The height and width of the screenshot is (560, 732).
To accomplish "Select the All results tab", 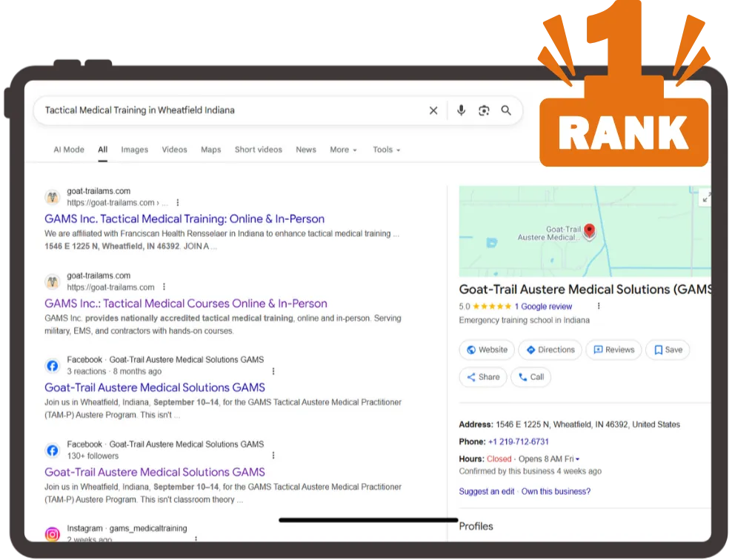I will click(103, 150).
